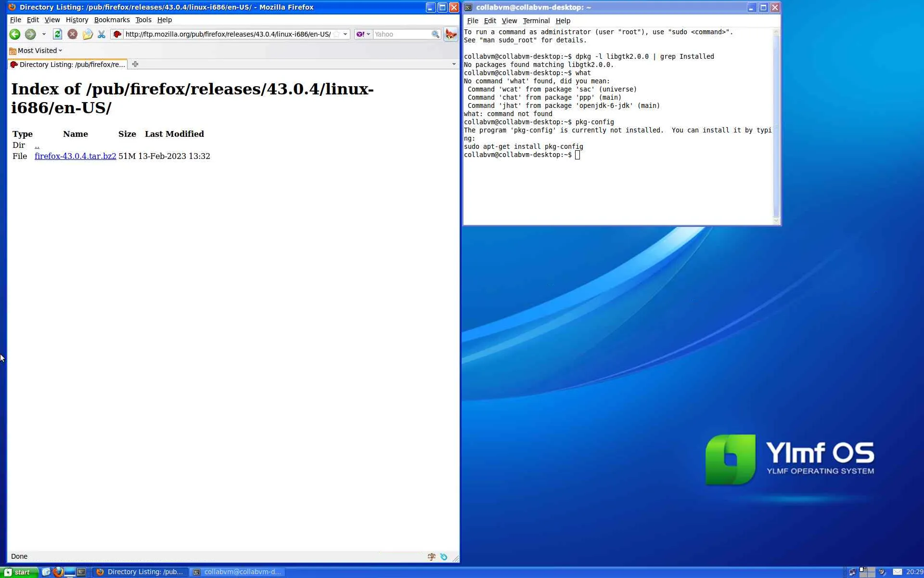Click the open-folder toolbar icon

(87, 34)
